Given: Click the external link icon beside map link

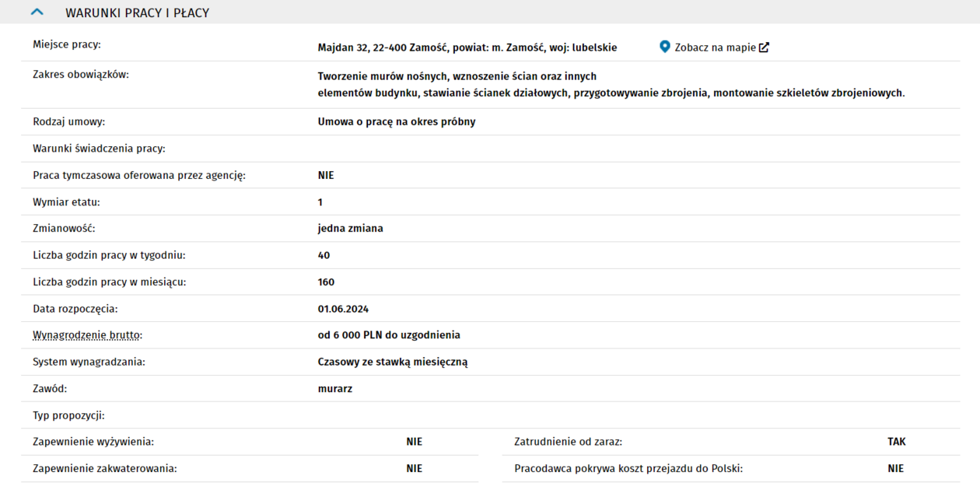Looking at the screenshot, I should tap(764, 47).
